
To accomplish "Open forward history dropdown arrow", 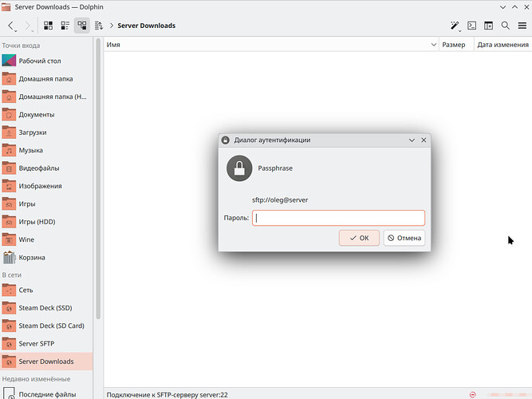I will point(33,31).
